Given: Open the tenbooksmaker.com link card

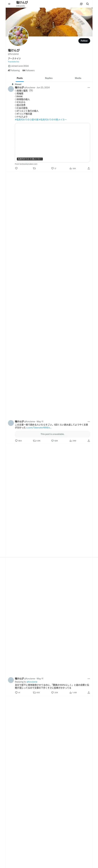Looking at the screenshot, I should point(52,142).
